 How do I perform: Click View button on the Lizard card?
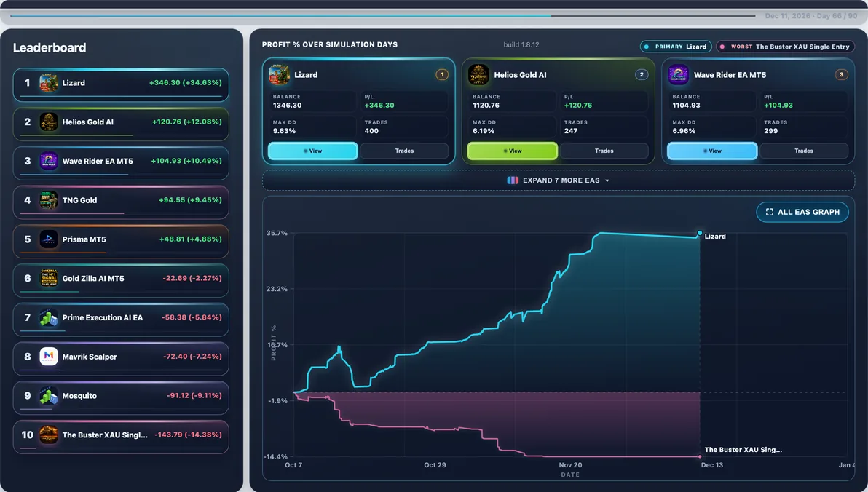pyautogui.click(x=313, y=151)
